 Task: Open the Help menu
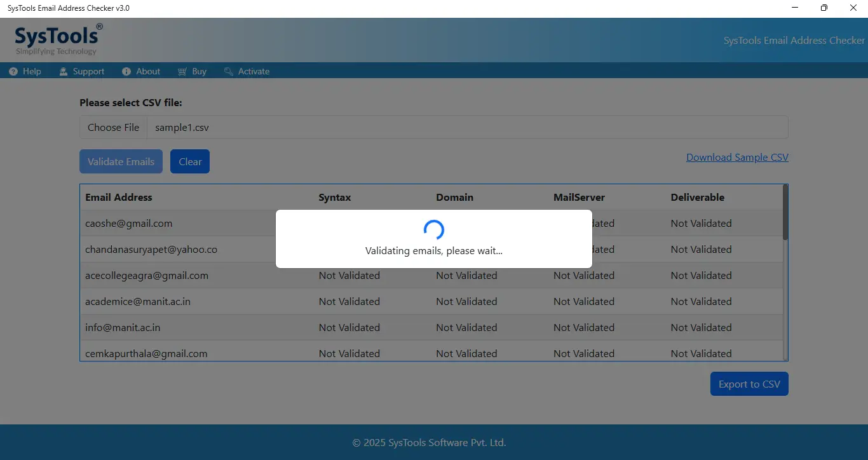click(x=25, y=72)
